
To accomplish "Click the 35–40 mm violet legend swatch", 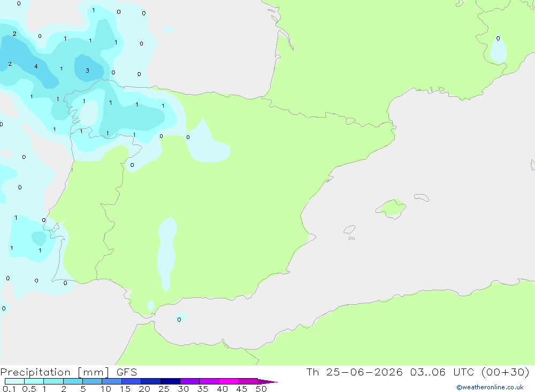I will 209,381.
